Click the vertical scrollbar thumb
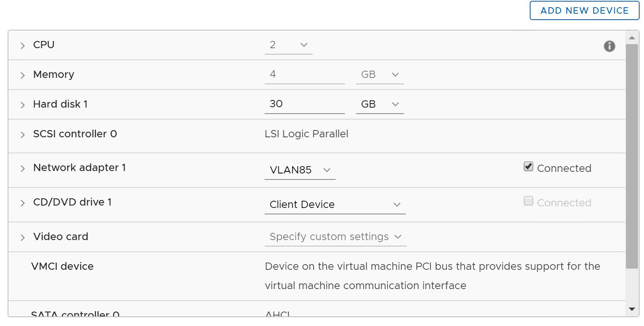This screenshot has height=326, width=644. click(632, 156)
